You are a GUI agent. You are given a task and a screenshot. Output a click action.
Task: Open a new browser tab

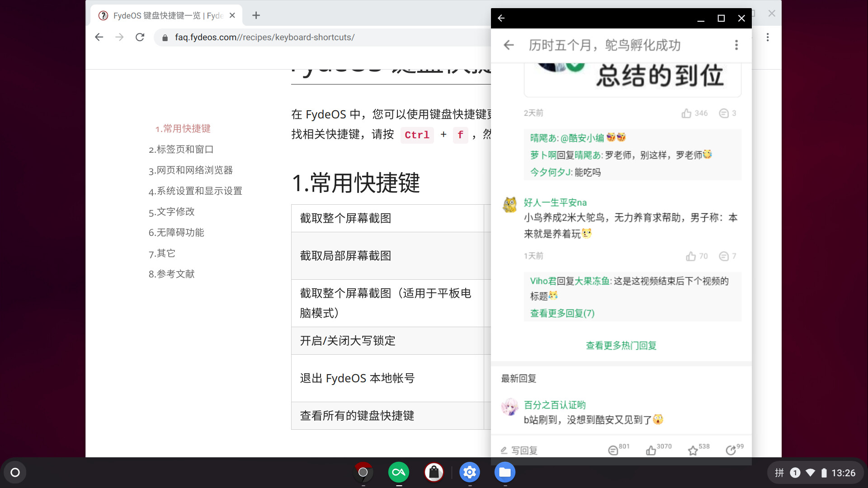(256, 15)
